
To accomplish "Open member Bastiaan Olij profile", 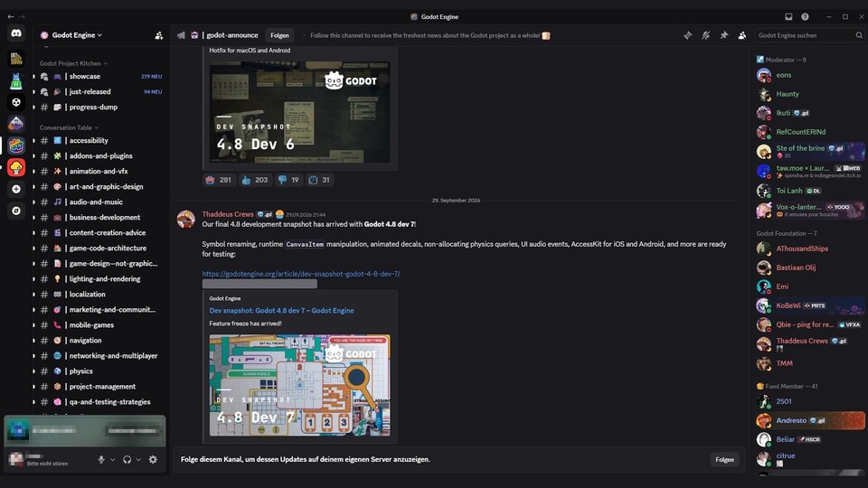I will point(809,267).
